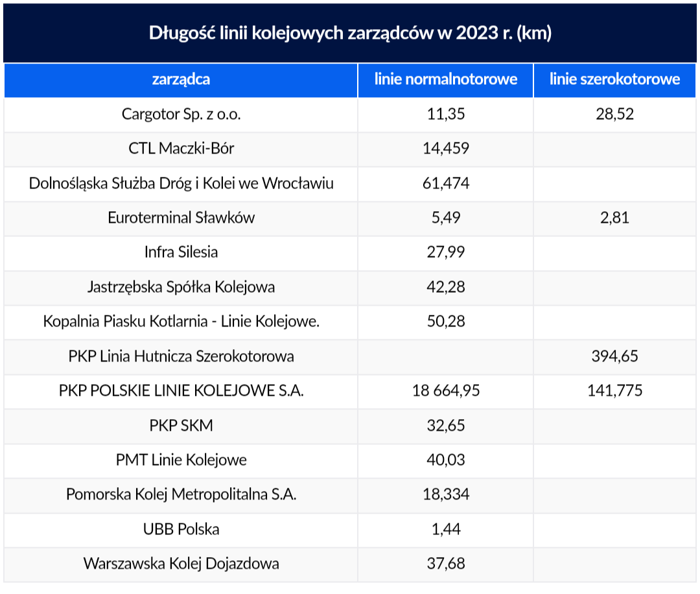Viewport: 700px width, 594px height.
Task: Click the value 27,99
Action: tap(445, 252)
